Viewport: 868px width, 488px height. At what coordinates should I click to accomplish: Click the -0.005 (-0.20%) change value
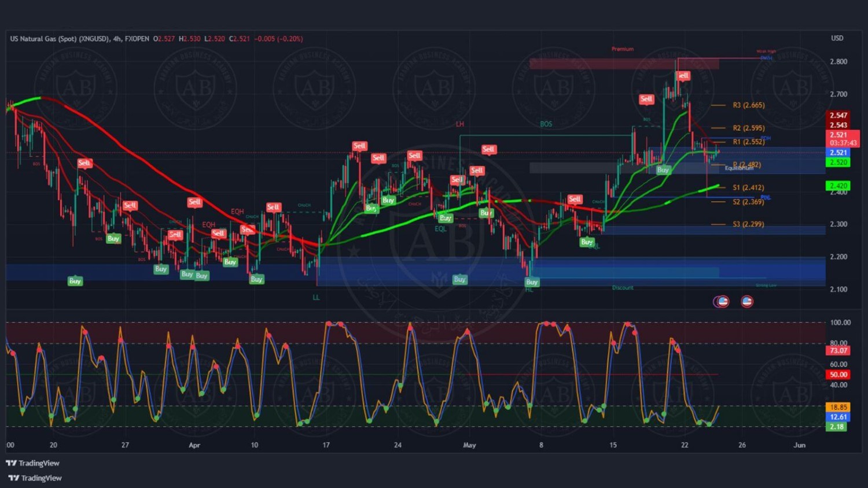tap(278, 39)
